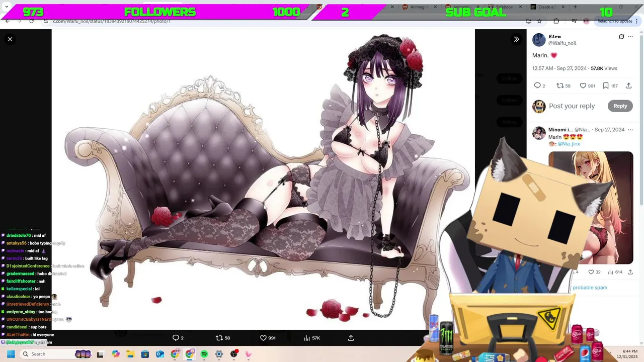
Task: Open OBS Studio from the taskbar
Action: tap(234, 354)
